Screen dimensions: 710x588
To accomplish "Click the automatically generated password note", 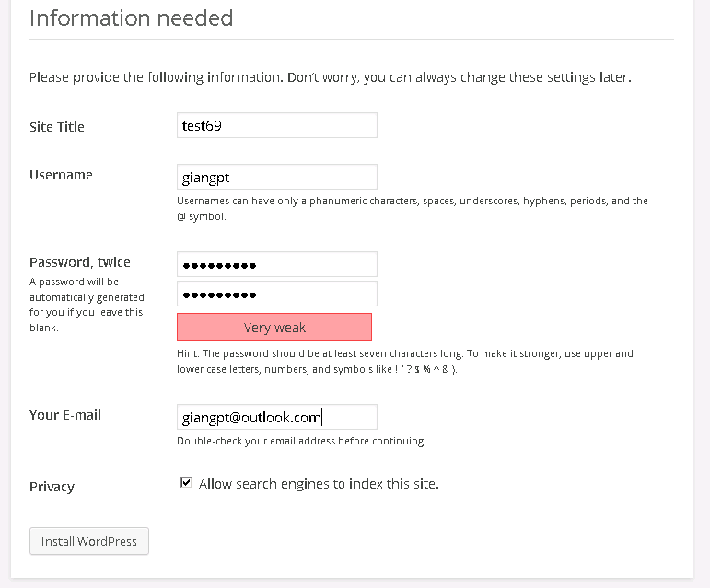I will (87, 305).
